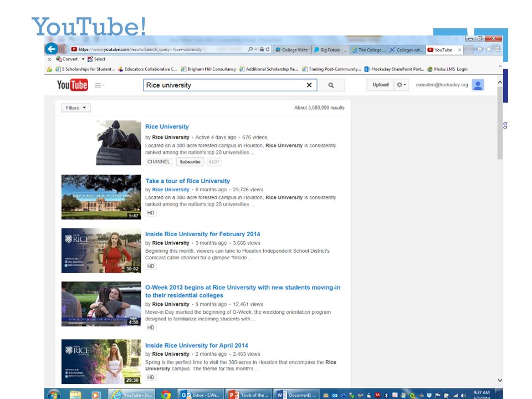Image resolution: width=532 pixels, height=399 pixels.
Task: Play the 29:30 April 2014 video thumbnail
Action: (x=101, y=362)
